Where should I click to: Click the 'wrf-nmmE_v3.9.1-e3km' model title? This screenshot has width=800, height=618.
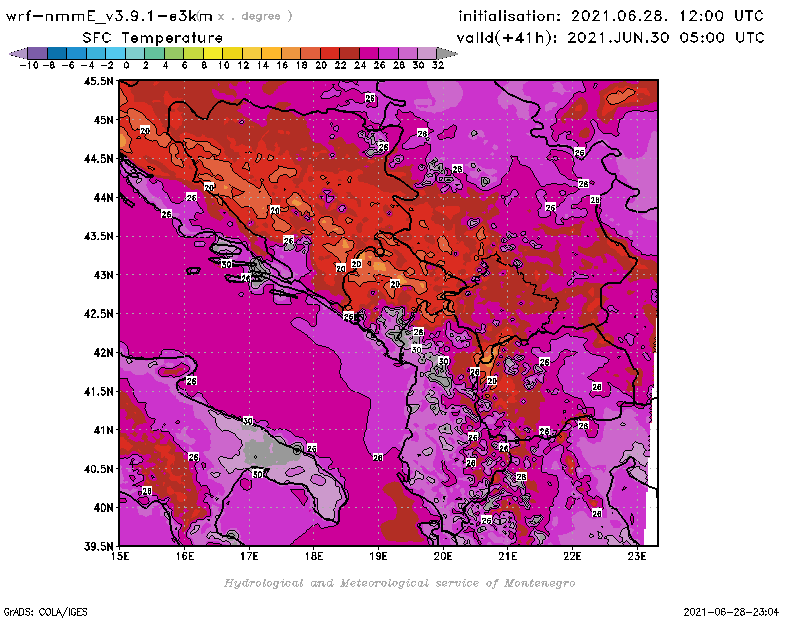(109, 16)
